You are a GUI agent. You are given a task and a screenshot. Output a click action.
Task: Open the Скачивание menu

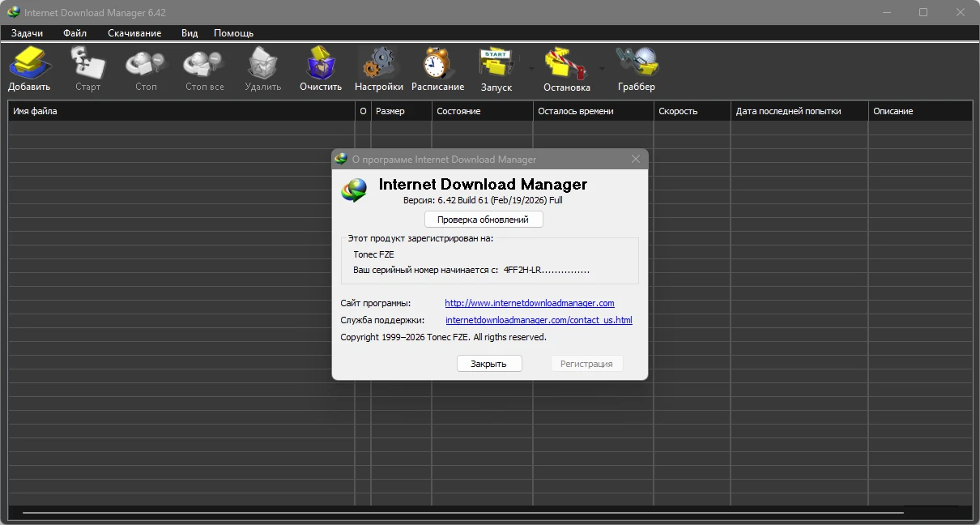tap(134, 33)
